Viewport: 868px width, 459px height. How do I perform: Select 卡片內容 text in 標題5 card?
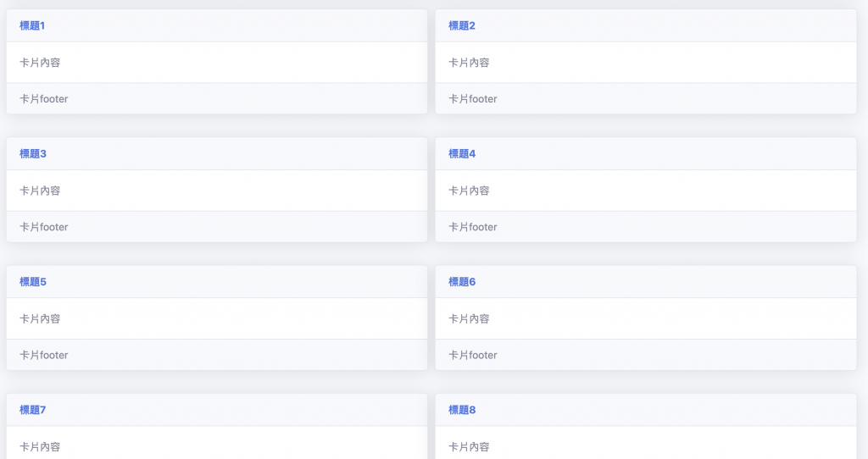coord(40,319)
